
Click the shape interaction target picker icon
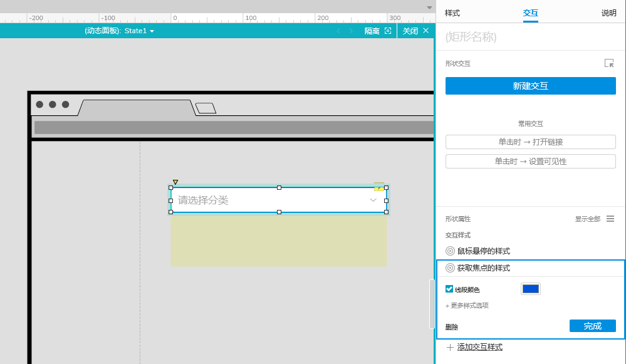click(x=609, y=63)
